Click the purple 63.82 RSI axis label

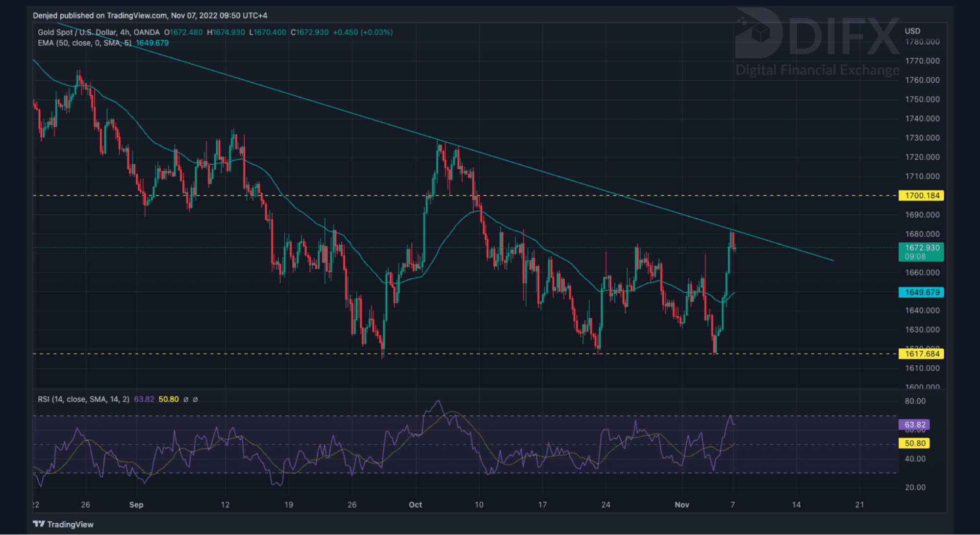[x=914, y=425]
